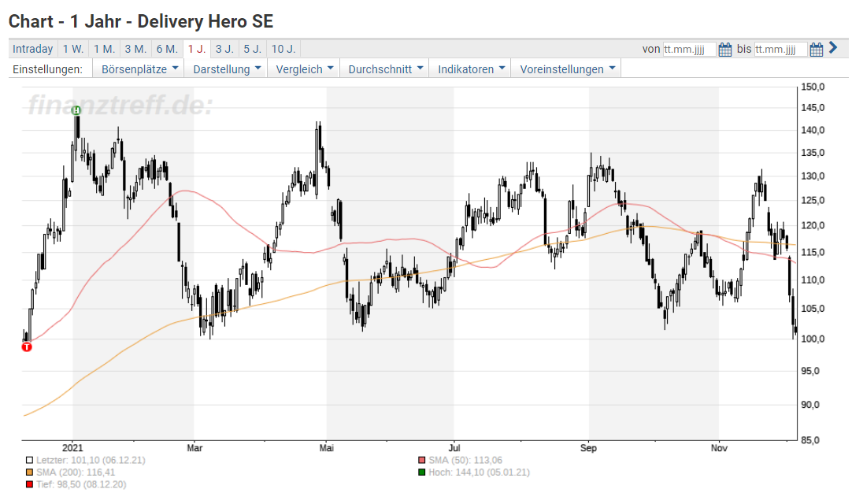This screenshot has width=852, height=504.
Task: Click the 150,0 y-axis price label
Action: [x=813, y=87]
